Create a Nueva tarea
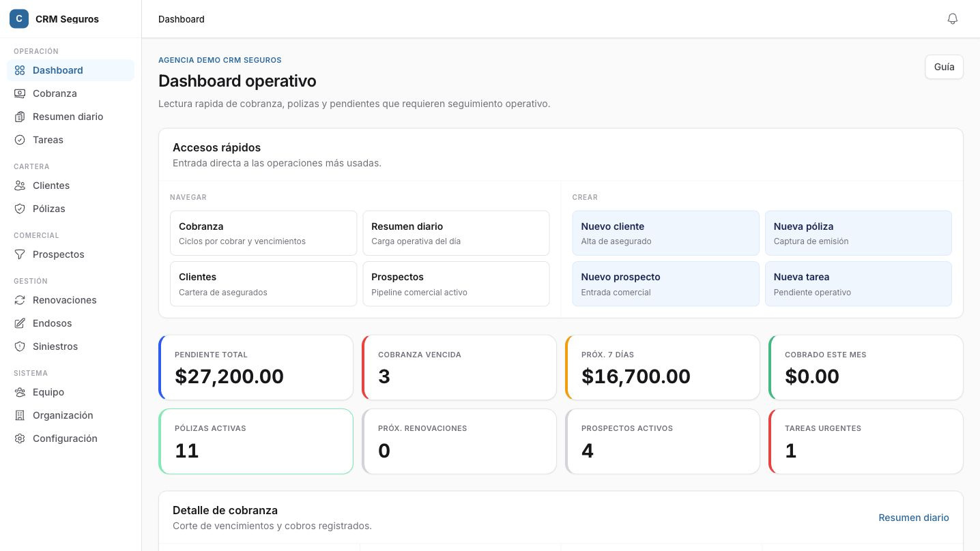The width and height of the screenshot is (980, 551). 858,284
